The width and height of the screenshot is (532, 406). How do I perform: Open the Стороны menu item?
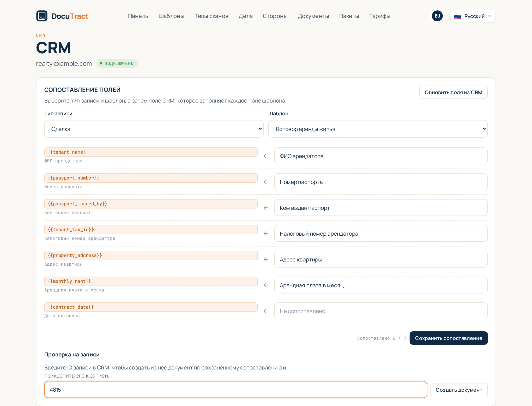275,16
